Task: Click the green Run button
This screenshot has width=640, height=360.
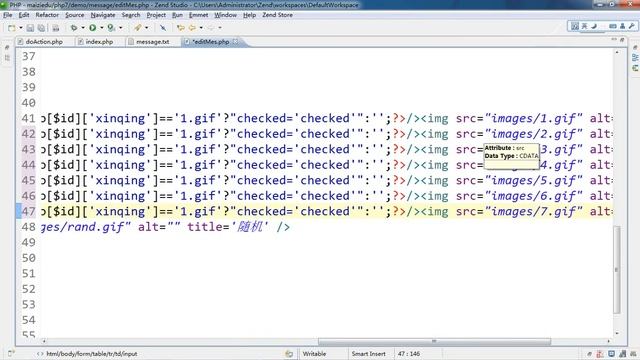Action: click(93, 28)
